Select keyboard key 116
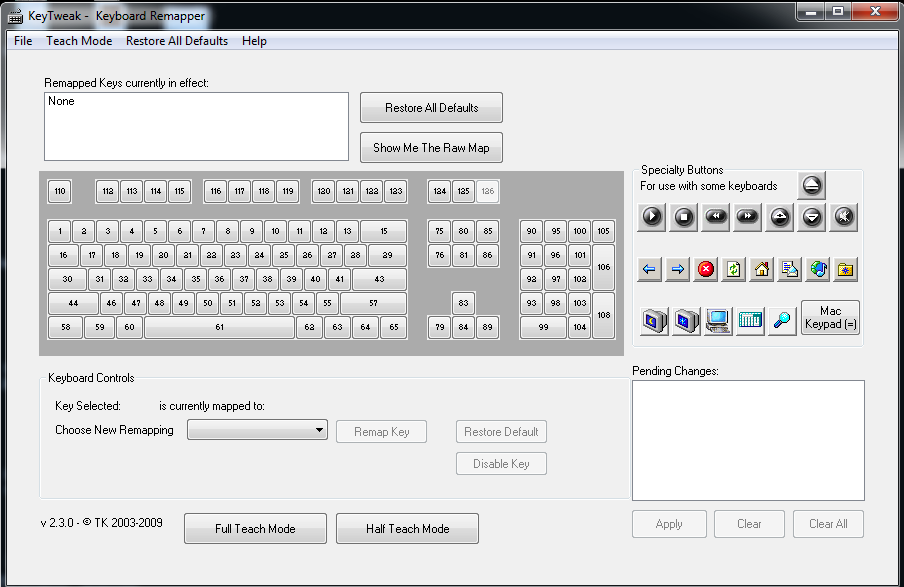Screen dimensions: 904x587 216,191
